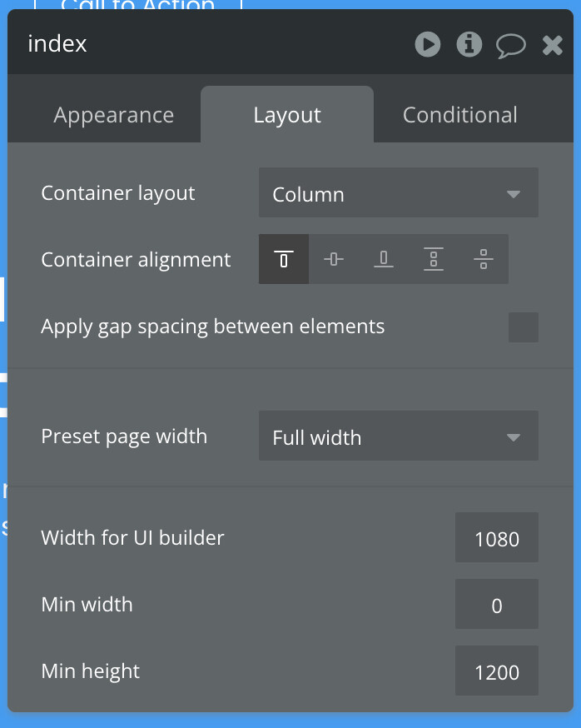Select the Layout tab

coord(287,115)
